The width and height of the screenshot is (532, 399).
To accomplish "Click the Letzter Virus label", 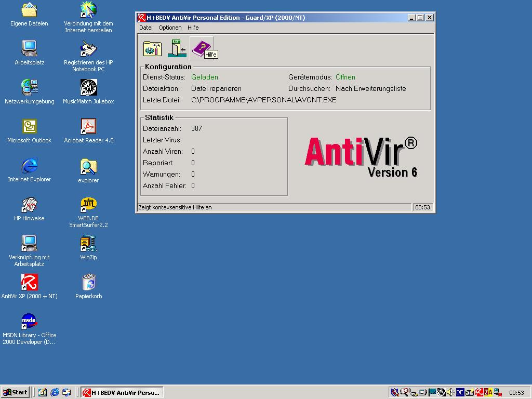I will coord(162,140).
